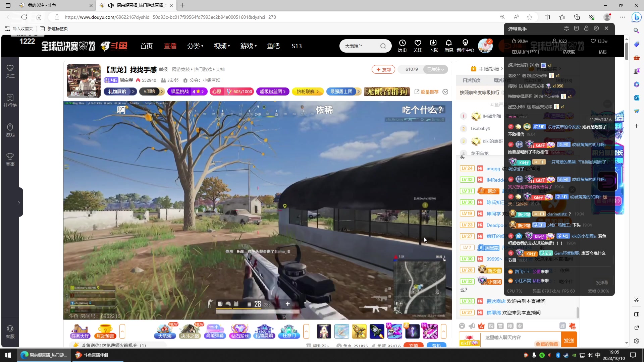Screen dimensions: 644x362
Task: Toggle the 弹幕助手 lock icon
Action: pos(586,28)
